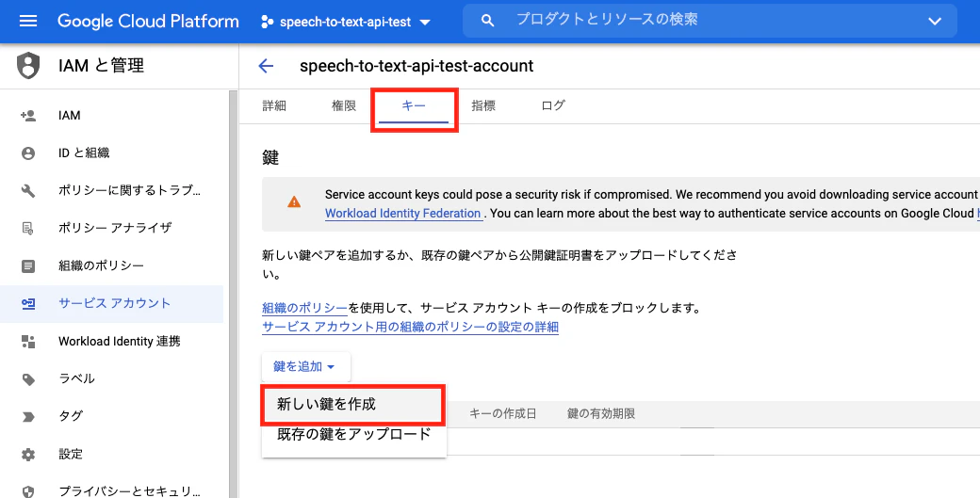This screenshot has height=498, width=980.
Task: Click the タグ chevron icon
Action: coord(28,416)
